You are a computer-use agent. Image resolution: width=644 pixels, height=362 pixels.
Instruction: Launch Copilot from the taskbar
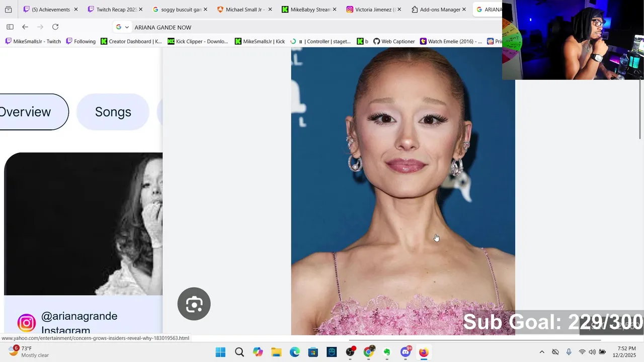coord(258,352)
